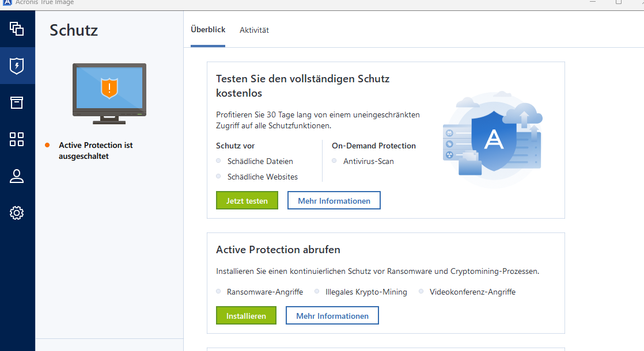This screenshot has height=351, width=644.
Task: Click the Installieren button
Action: (x=246, y=316)
